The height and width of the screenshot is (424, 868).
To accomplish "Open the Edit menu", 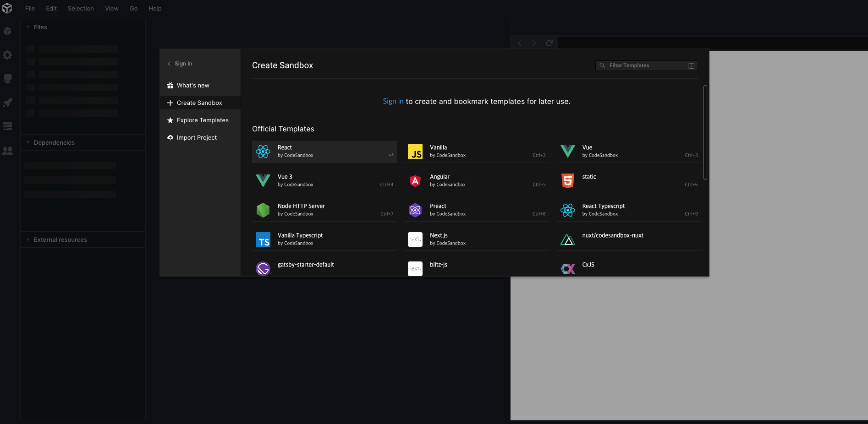I will click(x=51, y=8).
